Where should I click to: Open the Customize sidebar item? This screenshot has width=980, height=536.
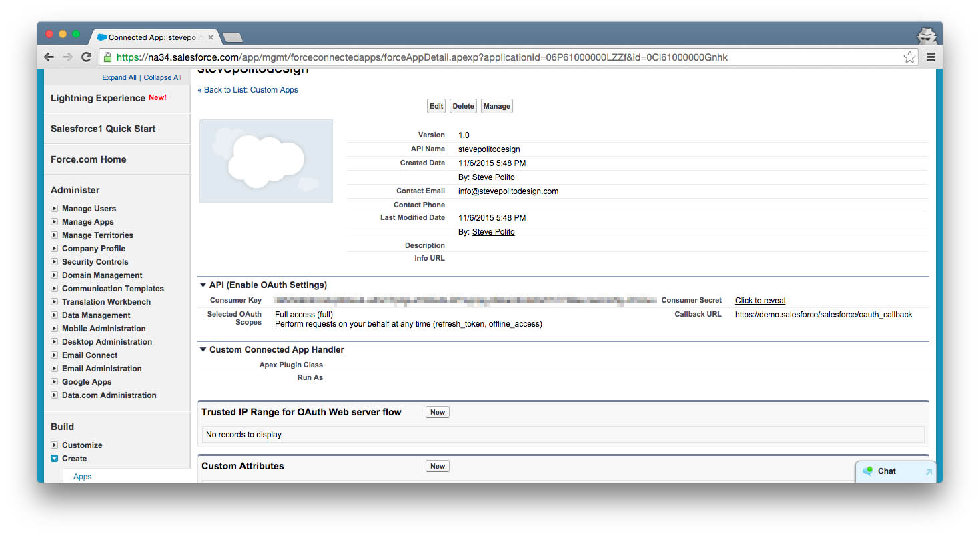point(82,445)
